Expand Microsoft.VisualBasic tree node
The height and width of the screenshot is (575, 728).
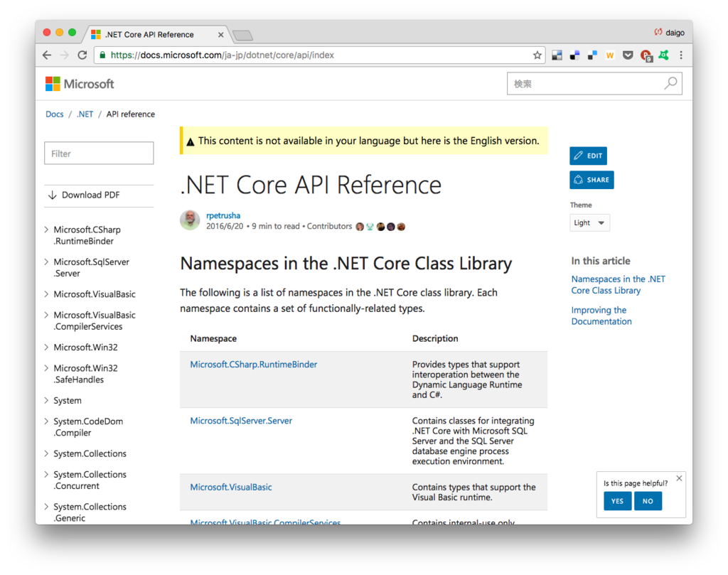(x=46, y=294)
